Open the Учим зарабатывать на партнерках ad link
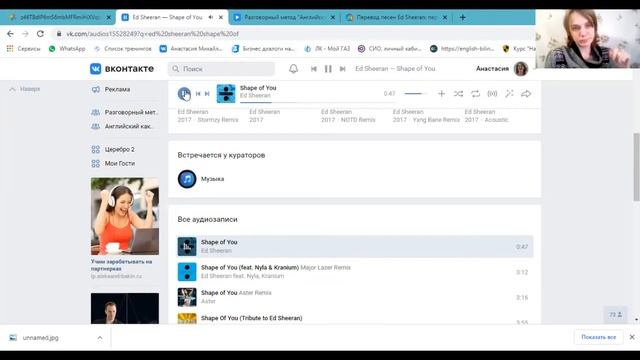Image resolution: width=640 pixels, height=360 pixels. click(x=121, y=265)
